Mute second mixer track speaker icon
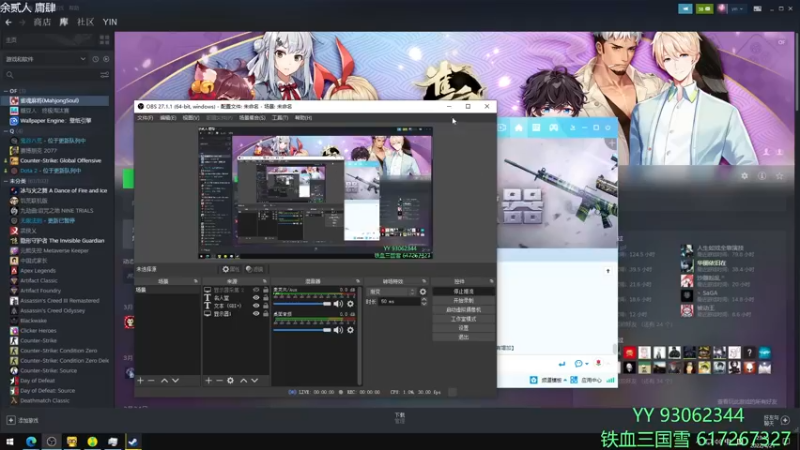The width and height of the screenshot is (800, 450). pos(338,330)
